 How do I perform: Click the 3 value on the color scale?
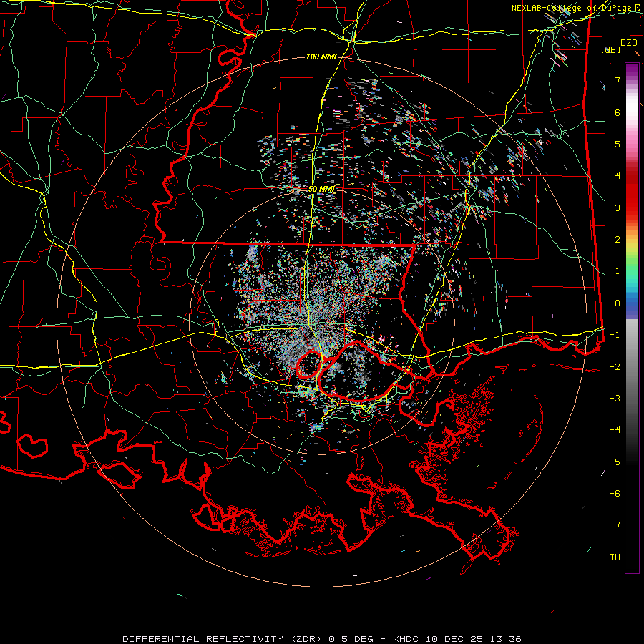[x=618, y=208]
